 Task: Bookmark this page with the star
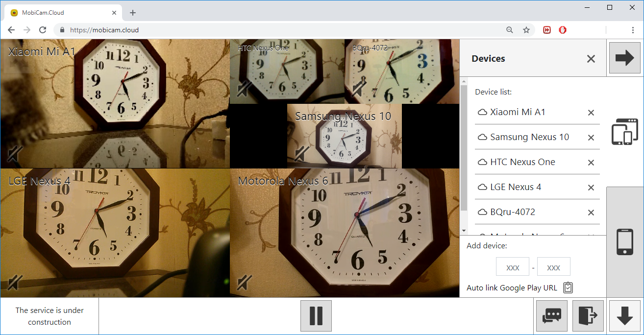526,30
